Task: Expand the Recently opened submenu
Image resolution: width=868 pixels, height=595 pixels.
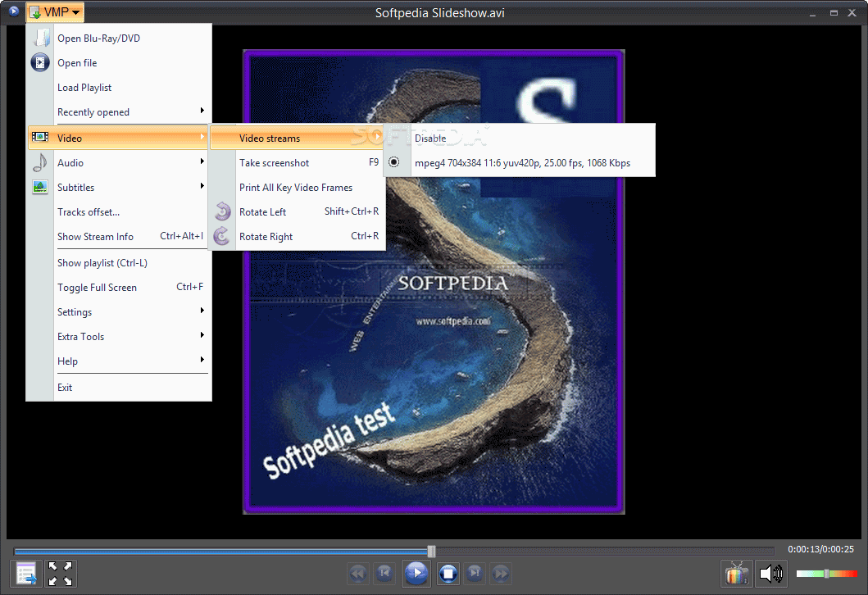Action: (119, 111)
